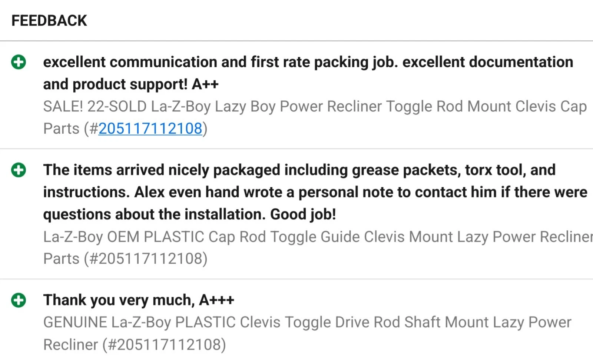
Task: Click the gray item number under the OEM PLASTIC listing
Action: tap(145, 259)
